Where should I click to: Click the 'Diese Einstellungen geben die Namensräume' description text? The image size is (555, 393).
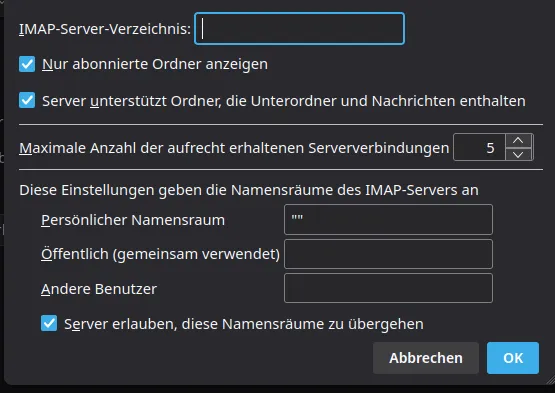[249, 190]
